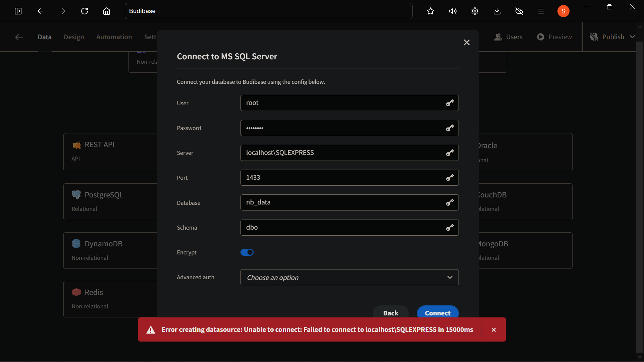Focus the Password field
This screenshot has height=362, width=644.
coord(350,128)
